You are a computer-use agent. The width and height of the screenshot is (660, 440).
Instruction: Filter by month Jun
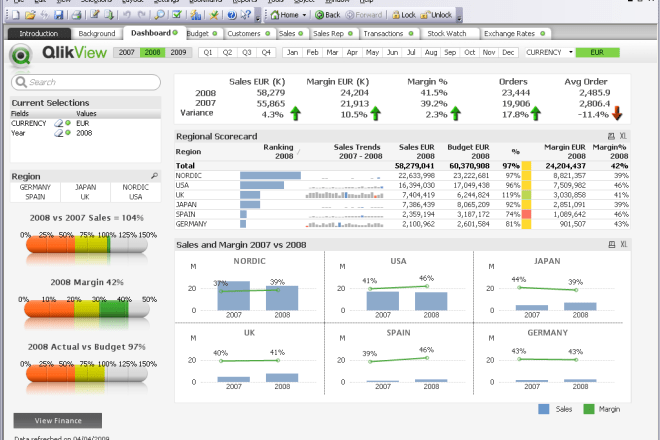click(392, 52)
